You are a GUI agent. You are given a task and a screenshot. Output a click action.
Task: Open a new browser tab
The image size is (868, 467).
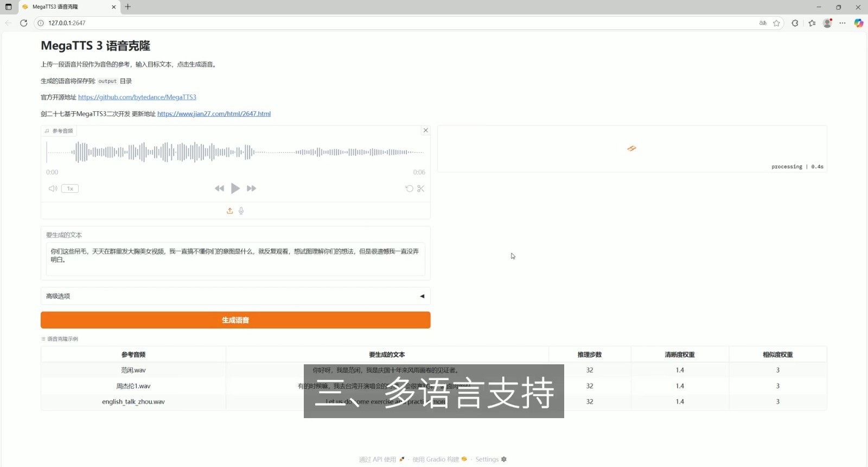(127, 7)
